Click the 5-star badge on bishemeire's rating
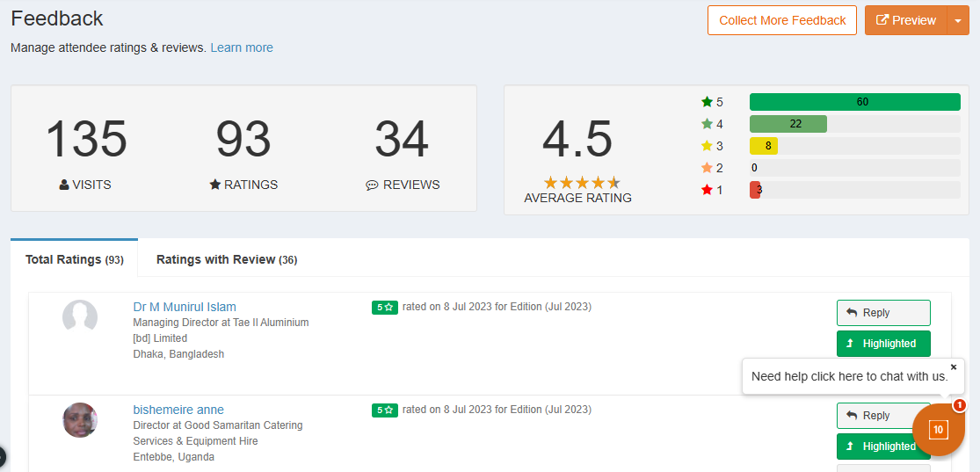Viewport: 980px width, 472px height. (x=385, y=410)
